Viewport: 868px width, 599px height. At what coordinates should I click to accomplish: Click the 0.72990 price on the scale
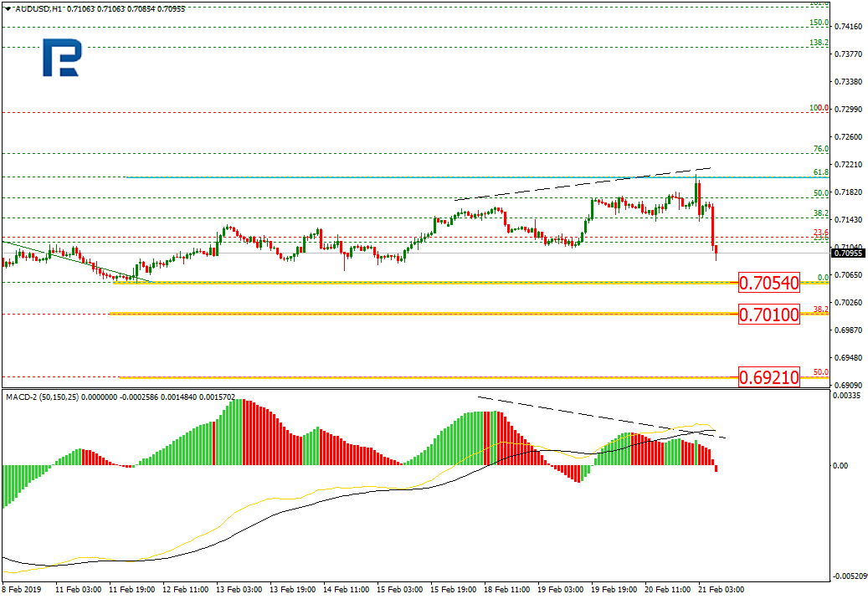point(848,110)
